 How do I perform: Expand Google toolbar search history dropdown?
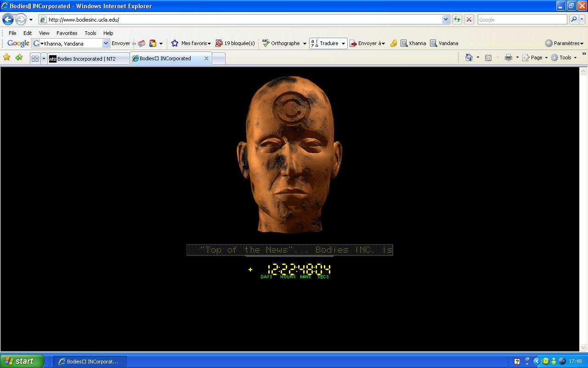[106, 43]
